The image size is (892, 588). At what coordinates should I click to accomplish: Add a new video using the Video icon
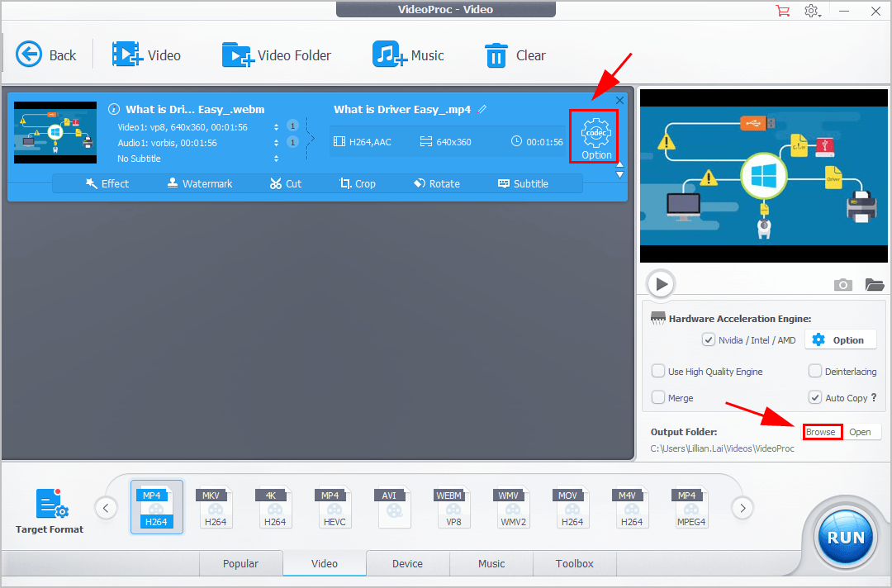[149, 55]
